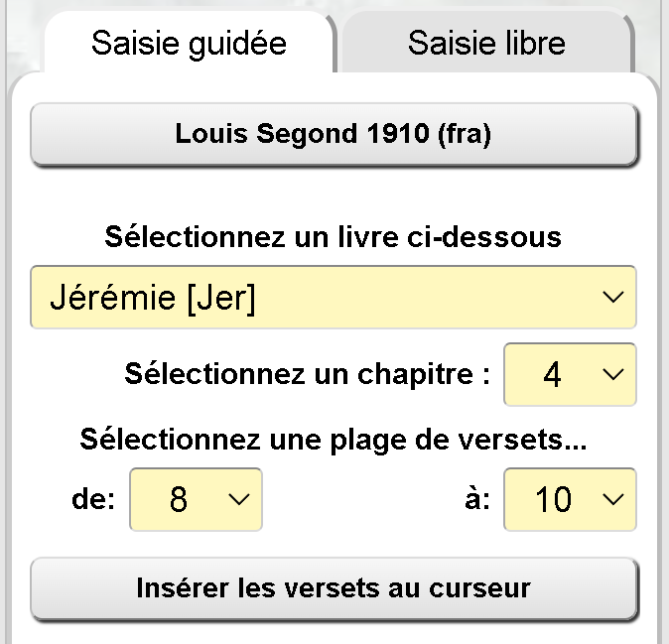Click the chevron arrow of the book selector

613,297
